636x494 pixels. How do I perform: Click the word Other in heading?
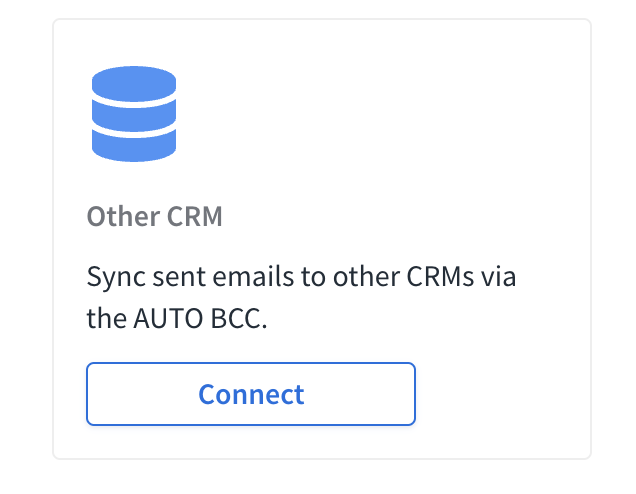pyautogui.click(x=123, y=216)
